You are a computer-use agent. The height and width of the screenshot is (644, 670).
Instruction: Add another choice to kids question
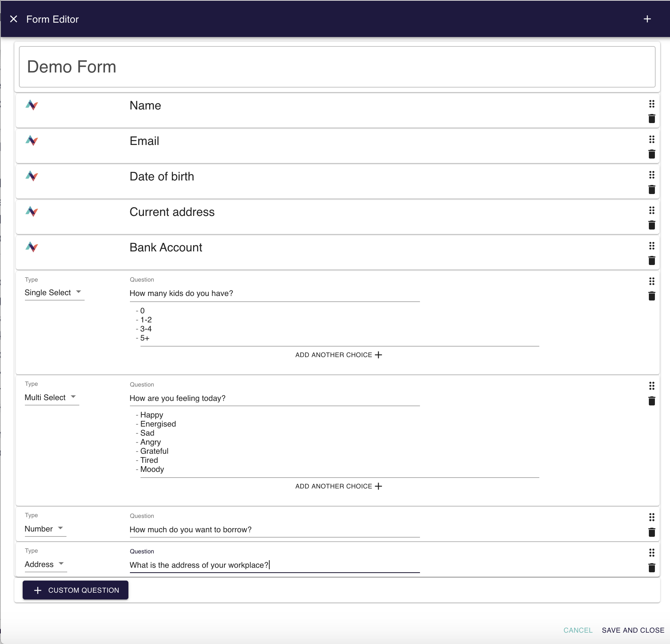(x=338, y=355)
